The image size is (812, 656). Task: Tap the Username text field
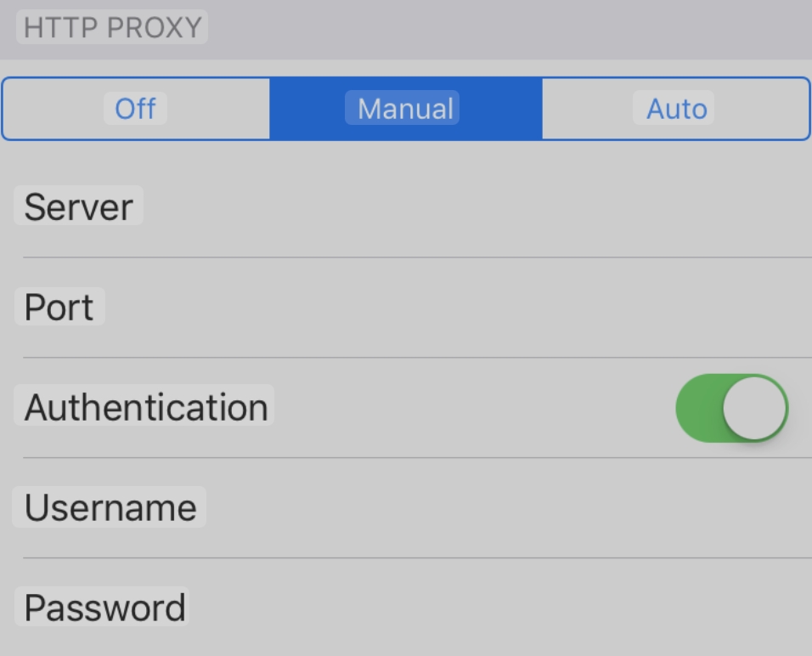pos(510,508)
